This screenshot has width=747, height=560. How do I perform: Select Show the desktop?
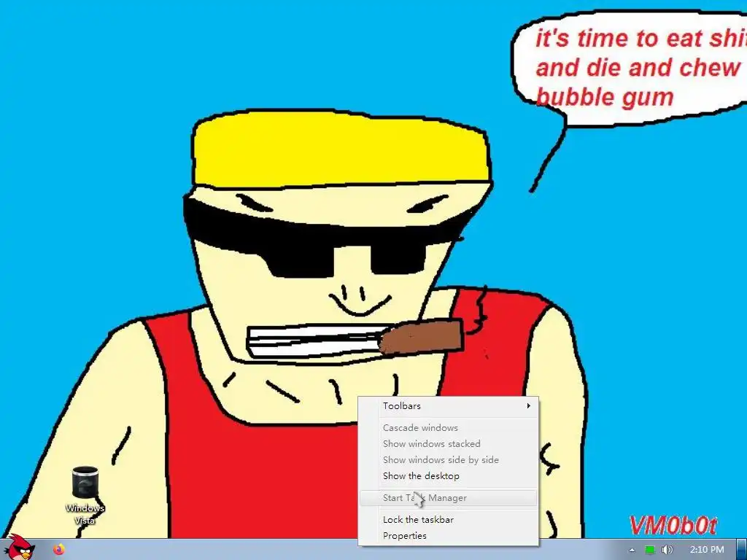click(449, 476)
